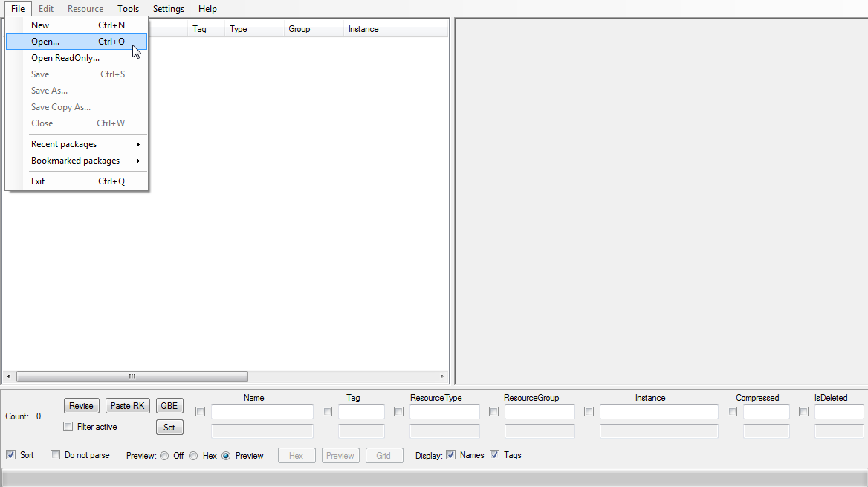This screenshot has width=868, height=487.
Task: Select the Hex preview radio button
Action: pos(193,456)
